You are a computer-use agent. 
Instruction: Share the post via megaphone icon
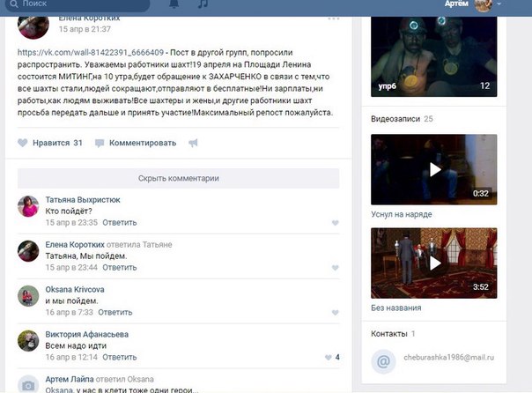pyautogui.click(x=193, y=143)
